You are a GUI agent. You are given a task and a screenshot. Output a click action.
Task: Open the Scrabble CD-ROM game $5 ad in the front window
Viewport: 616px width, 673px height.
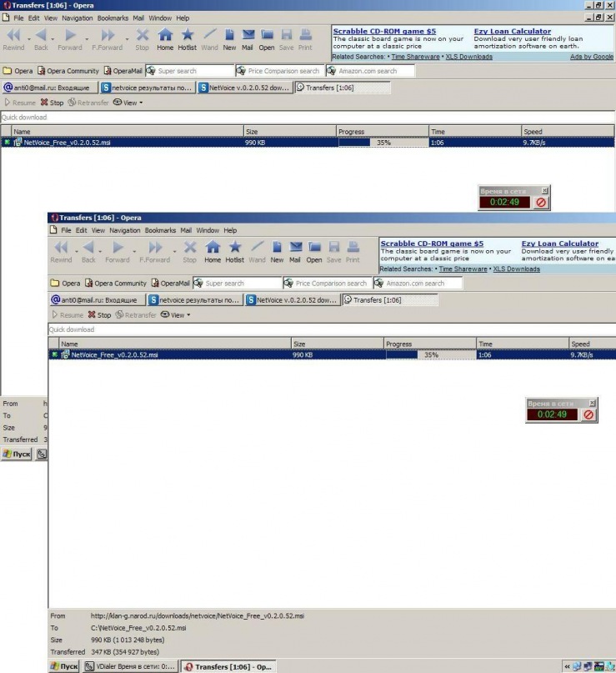[x=432, y=244]
